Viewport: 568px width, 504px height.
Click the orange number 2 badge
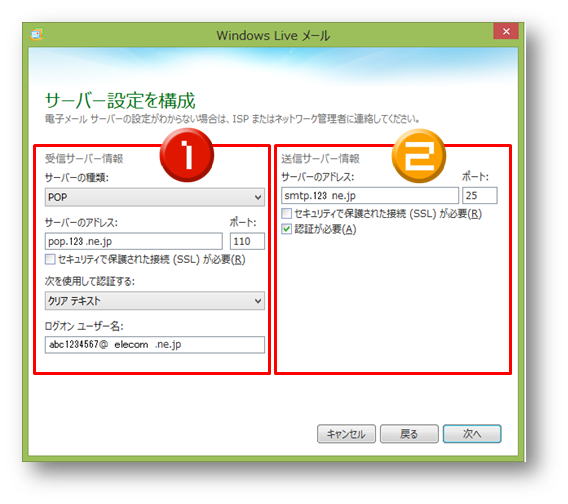419,156
